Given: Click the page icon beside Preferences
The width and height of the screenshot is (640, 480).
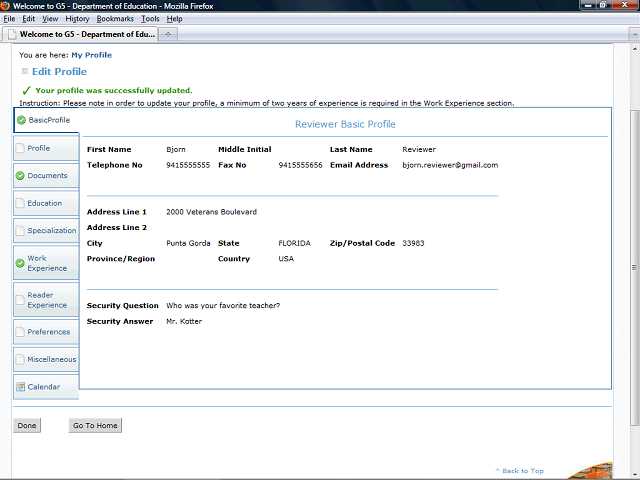Looking at the screenshot, I should click(x=20, y=332).
